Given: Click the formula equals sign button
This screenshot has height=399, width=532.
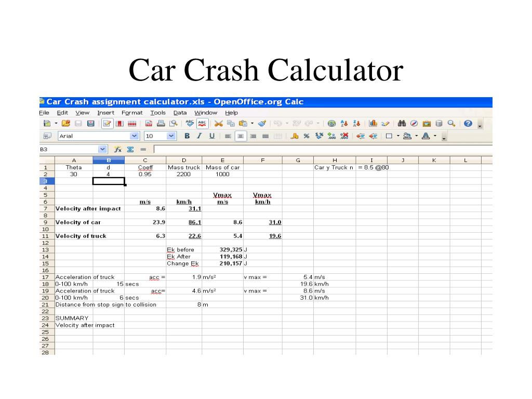Looking at the screenshot, I should (x=143, y=149).
